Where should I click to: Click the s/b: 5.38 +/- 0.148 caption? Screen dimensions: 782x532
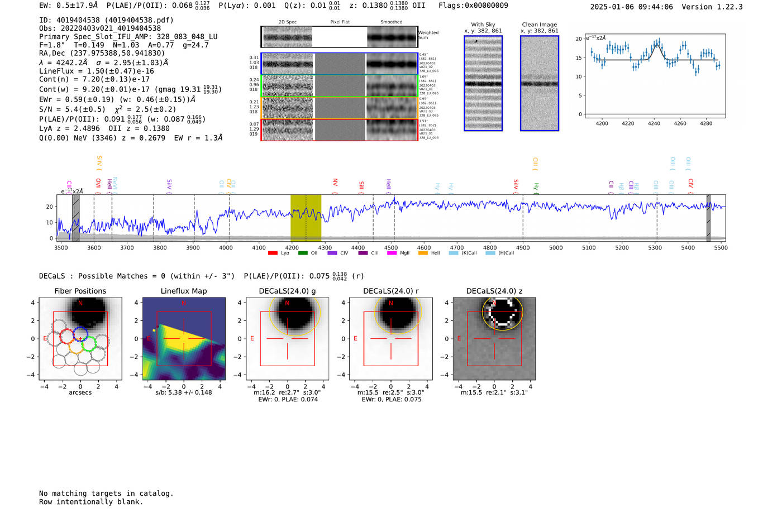(184, 392)
